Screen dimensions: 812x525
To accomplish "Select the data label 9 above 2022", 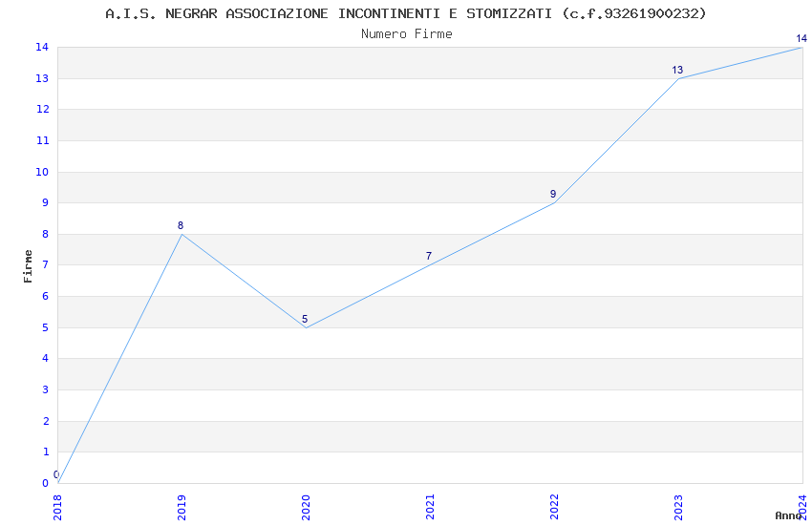I will click(x=553, y=194).
